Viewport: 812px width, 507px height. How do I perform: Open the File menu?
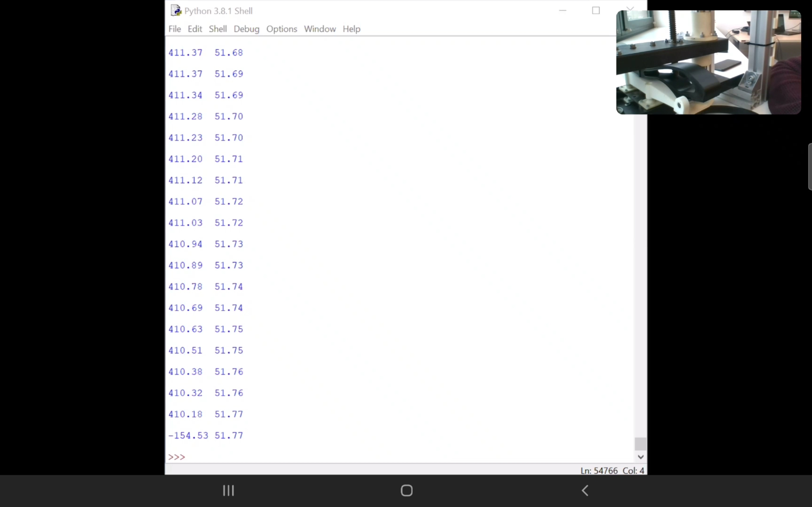click(174, 29)
